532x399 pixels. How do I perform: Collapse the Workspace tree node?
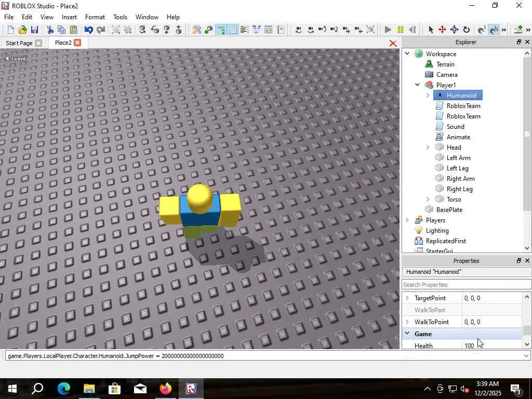pyautogui.click(x=407, y=54)
